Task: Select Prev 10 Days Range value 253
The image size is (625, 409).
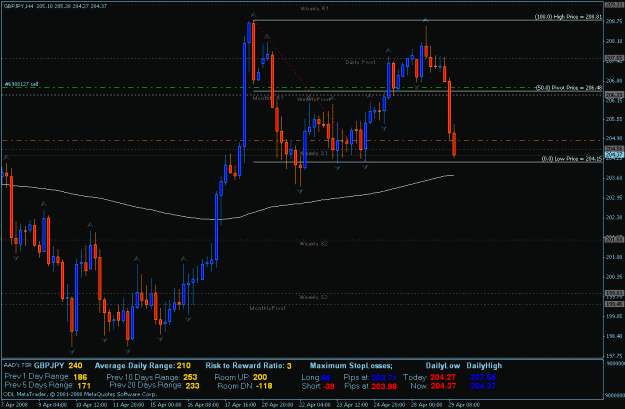Action: [190, 377]
